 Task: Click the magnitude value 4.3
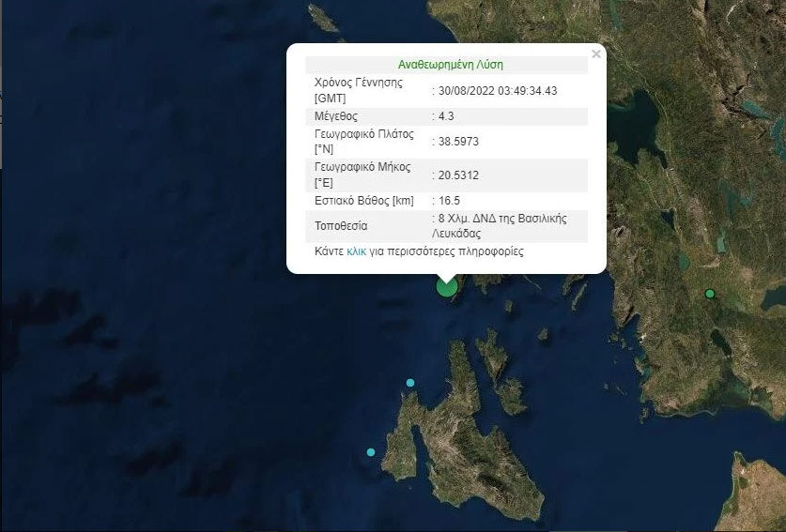tap(448, 116)
